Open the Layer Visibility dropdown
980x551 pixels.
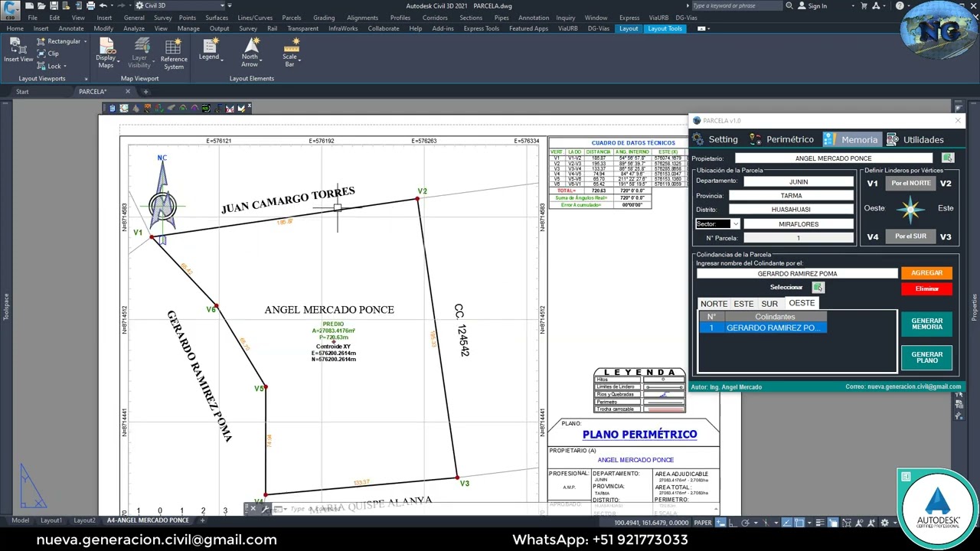(139, 54)
